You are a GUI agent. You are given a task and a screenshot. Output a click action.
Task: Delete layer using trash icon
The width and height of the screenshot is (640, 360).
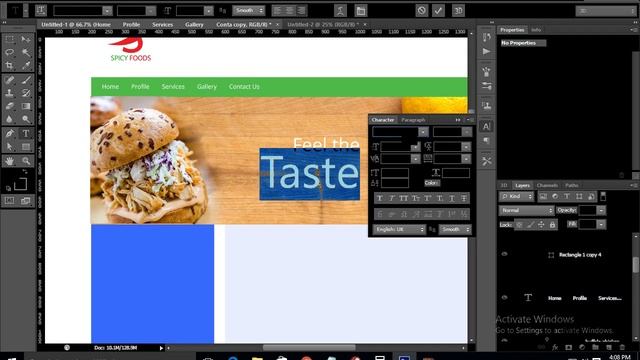(x=622, y=347)
